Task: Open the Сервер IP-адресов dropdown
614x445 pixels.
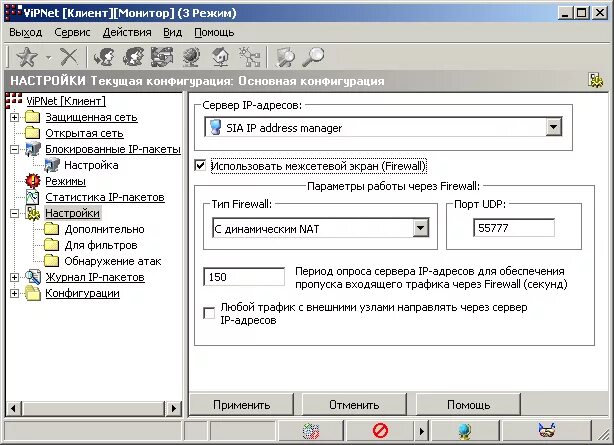Action: 553,127
